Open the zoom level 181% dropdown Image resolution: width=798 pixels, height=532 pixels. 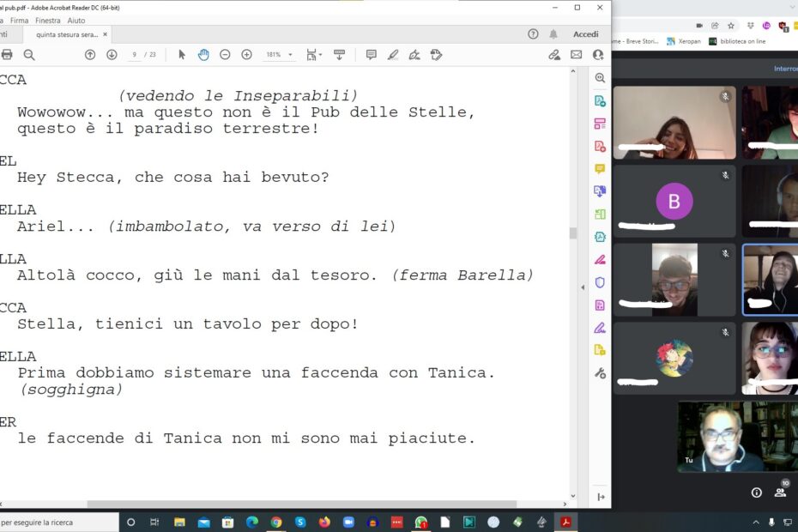[x=279, y=55]
